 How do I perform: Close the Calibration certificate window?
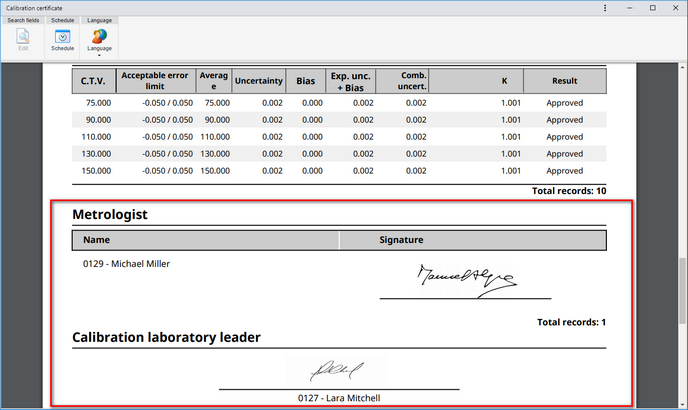click(676, 8)
